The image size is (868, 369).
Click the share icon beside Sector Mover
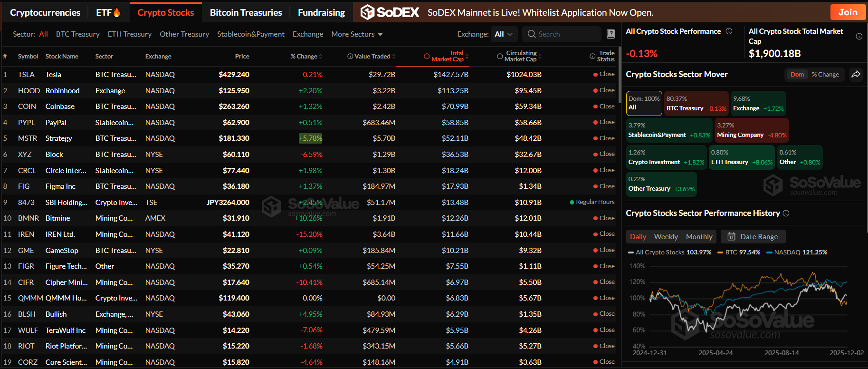tap(856, 74)
